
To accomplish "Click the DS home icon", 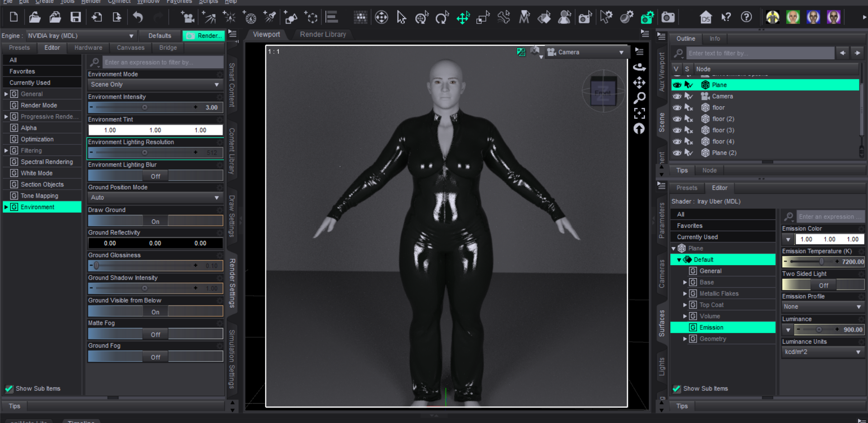I will click(x=706, y=18).
